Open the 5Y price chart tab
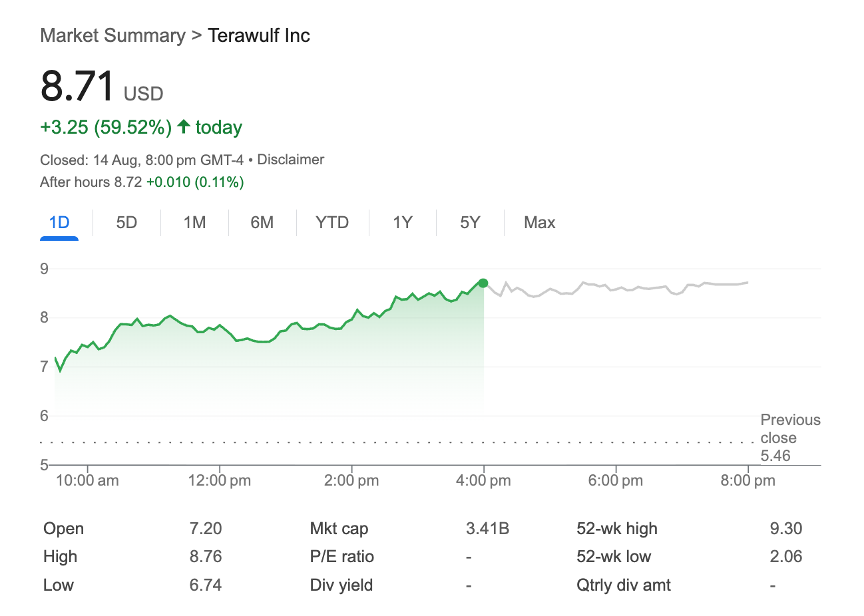Screen dimensions: 864x616 [470, 222]
